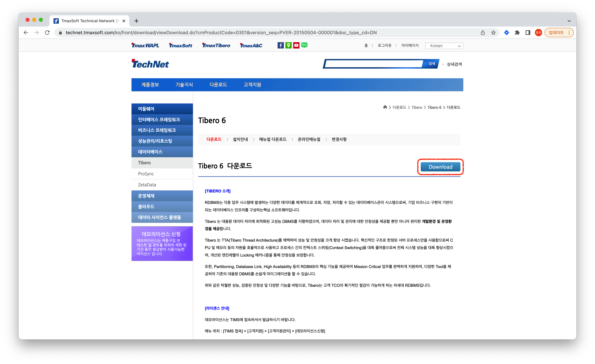Viewport: 595px width, 364px height.
Task: Open the 제품정보 main menu
Action: click(x=150, y=85)
